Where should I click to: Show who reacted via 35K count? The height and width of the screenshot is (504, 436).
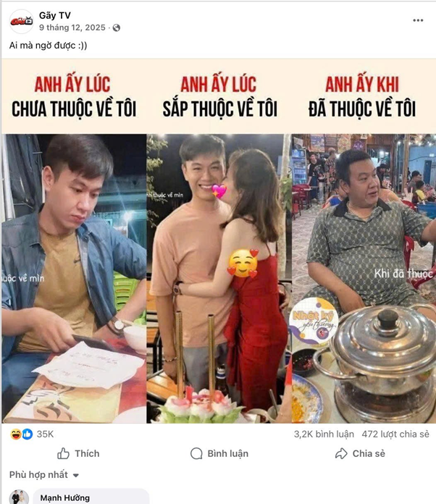[x=45, y=434]
